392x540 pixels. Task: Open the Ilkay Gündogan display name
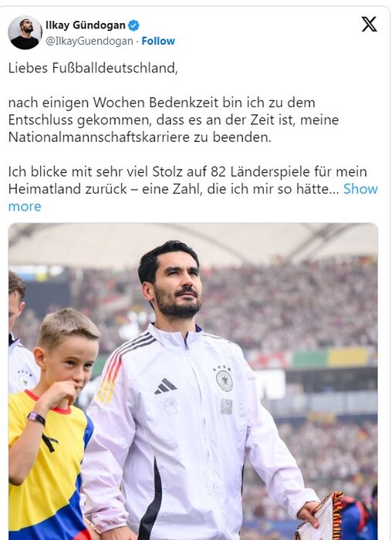tap(86, 25)
